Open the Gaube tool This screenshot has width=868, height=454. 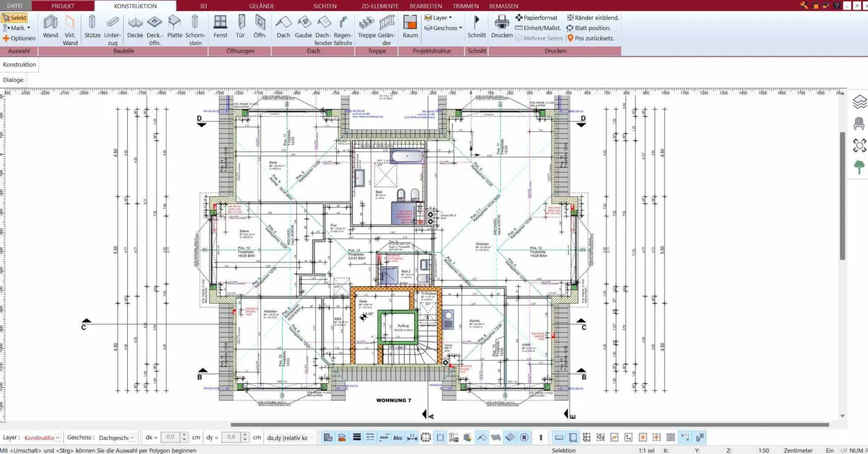pos(303,27)
